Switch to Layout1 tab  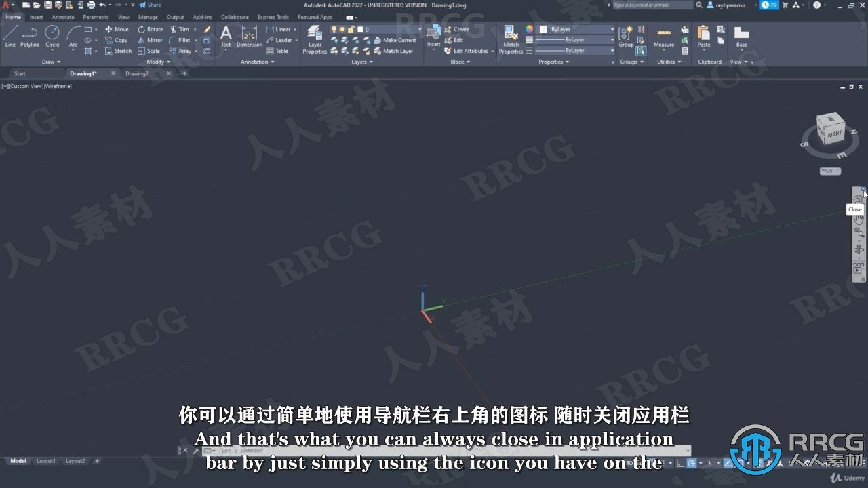click(x=45, y=461)
